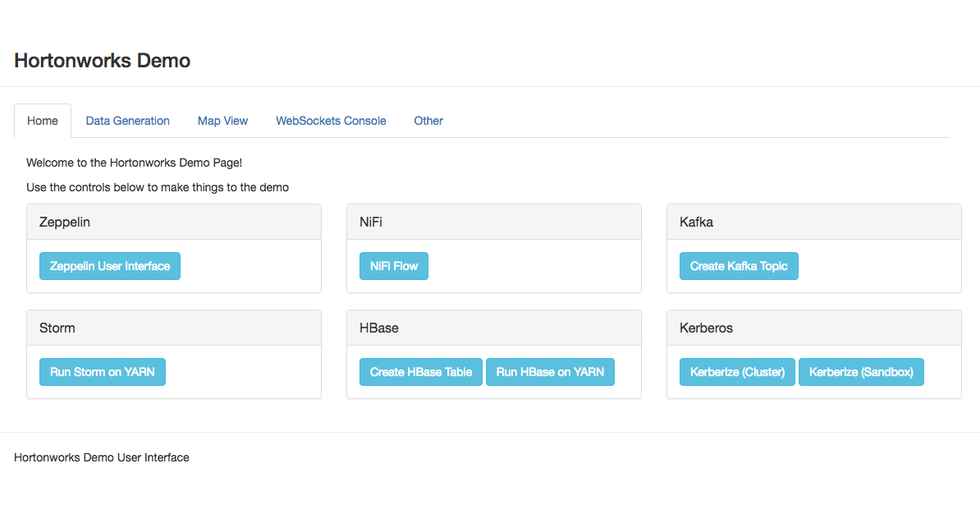Start Run Storm on YARN
The image size is (980, 505).
click(x=103, y=372)
